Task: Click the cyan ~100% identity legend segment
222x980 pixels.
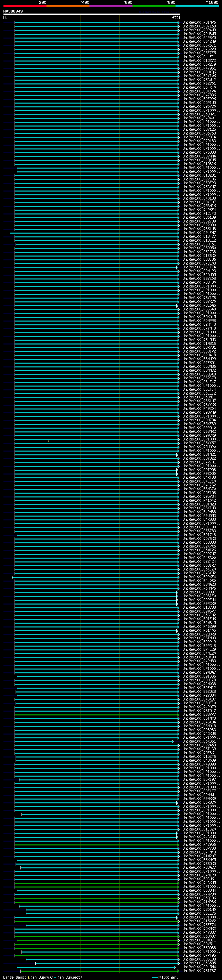Action: click(x=197, y=6)
